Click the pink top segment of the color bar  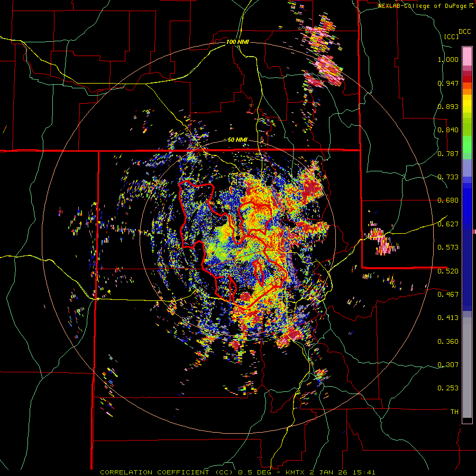[x=467, y=56]
